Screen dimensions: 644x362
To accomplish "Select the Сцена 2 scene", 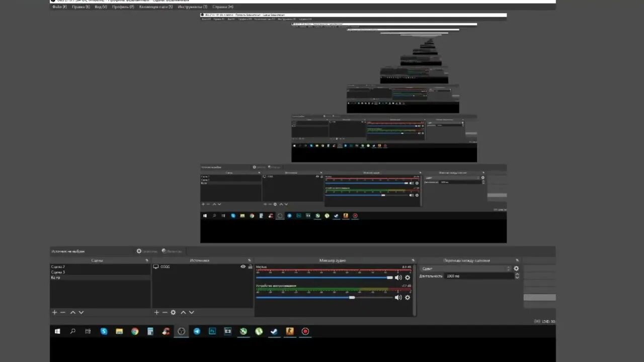I will (100, 267).
